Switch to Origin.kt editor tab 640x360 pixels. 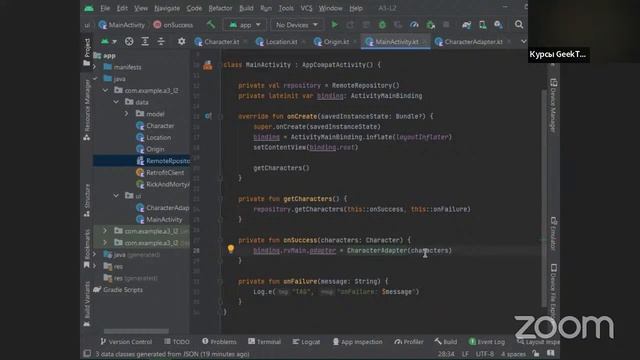(336, 42)
